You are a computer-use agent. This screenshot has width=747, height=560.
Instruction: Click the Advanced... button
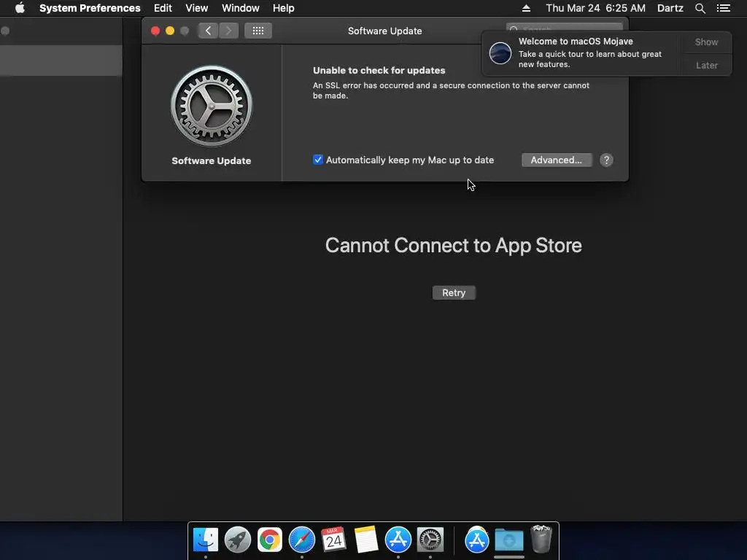tap(557, 160)
